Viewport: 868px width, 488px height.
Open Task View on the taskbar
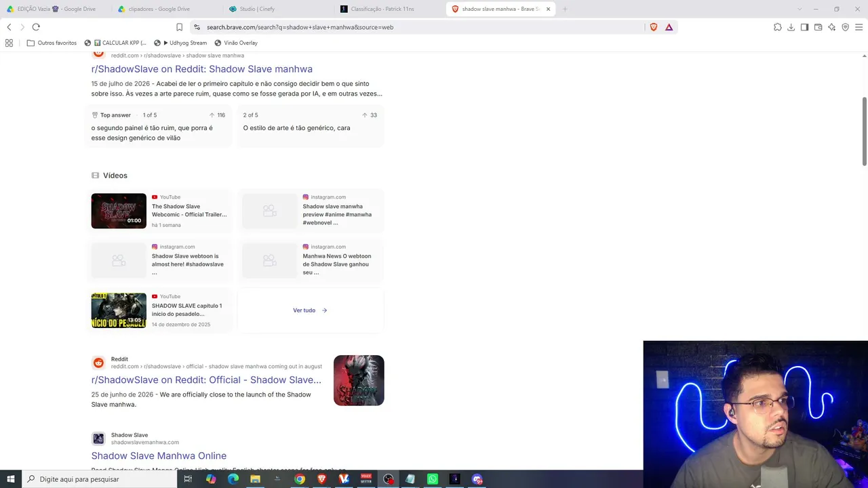tap(188, 479)
